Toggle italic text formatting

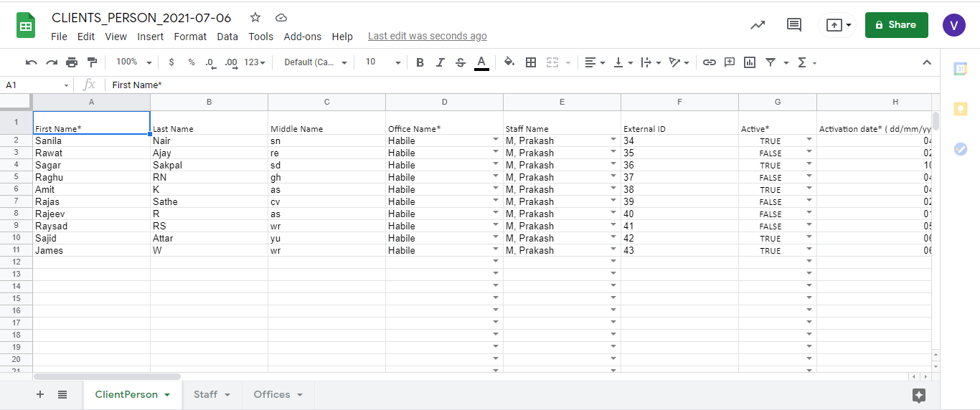pos(440,62)
